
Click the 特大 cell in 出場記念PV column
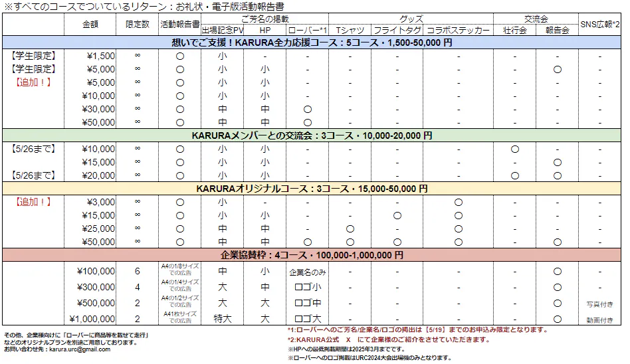223,319
